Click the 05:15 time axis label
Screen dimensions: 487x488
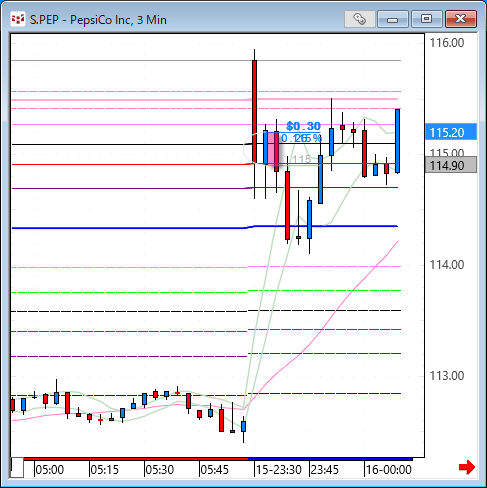coord(104,470)
